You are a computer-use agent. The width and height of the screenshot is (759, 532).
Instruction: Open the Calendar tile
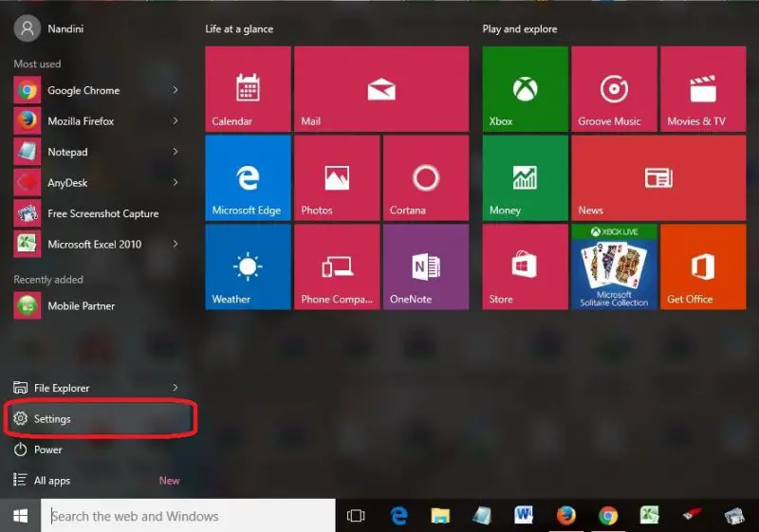click(x=248, y=89)
